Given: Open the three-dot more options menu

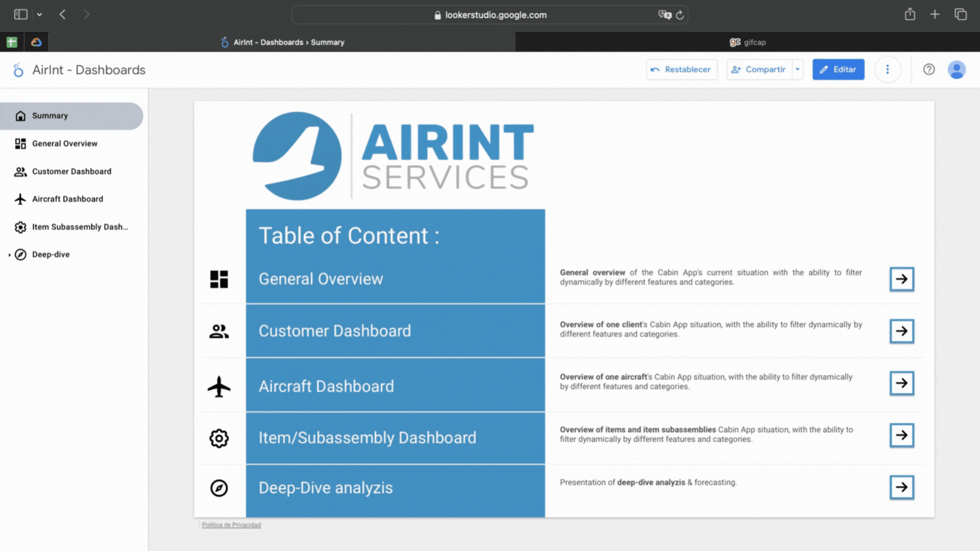Looking at the screenshot, I should point(887,69).
